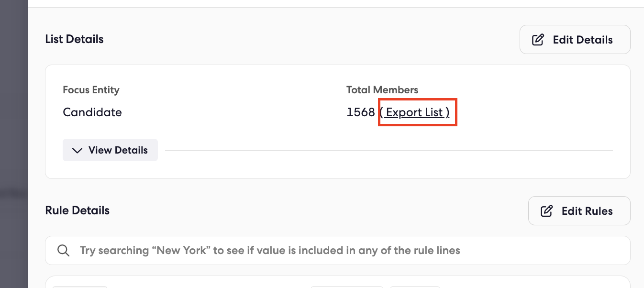Collapse the View Details panel if open
Viewport: 644px width, 288px height.
(110, 150)
